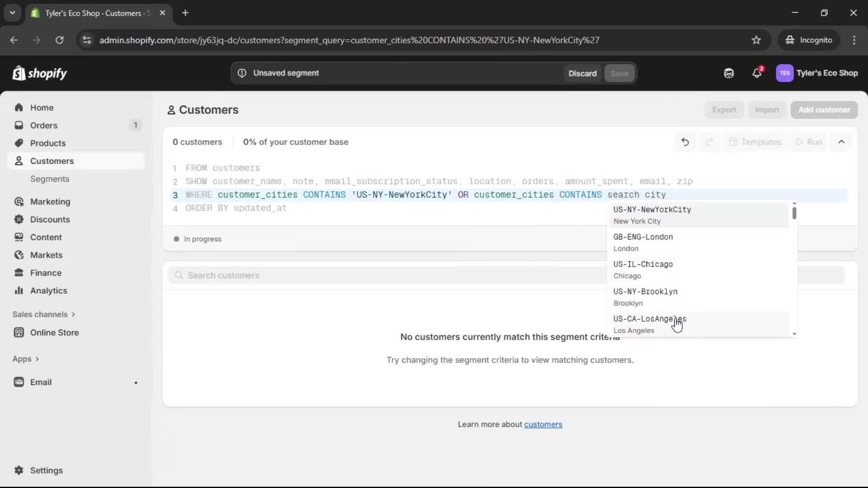
Task: Open the Discounts section
Action: point(51,219)
